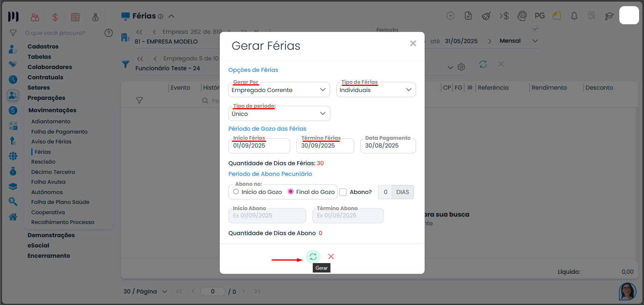This screenshot has width=644, height=305.
Task: Click the red cancel X beside Gerar
Action: click(331, 256)
